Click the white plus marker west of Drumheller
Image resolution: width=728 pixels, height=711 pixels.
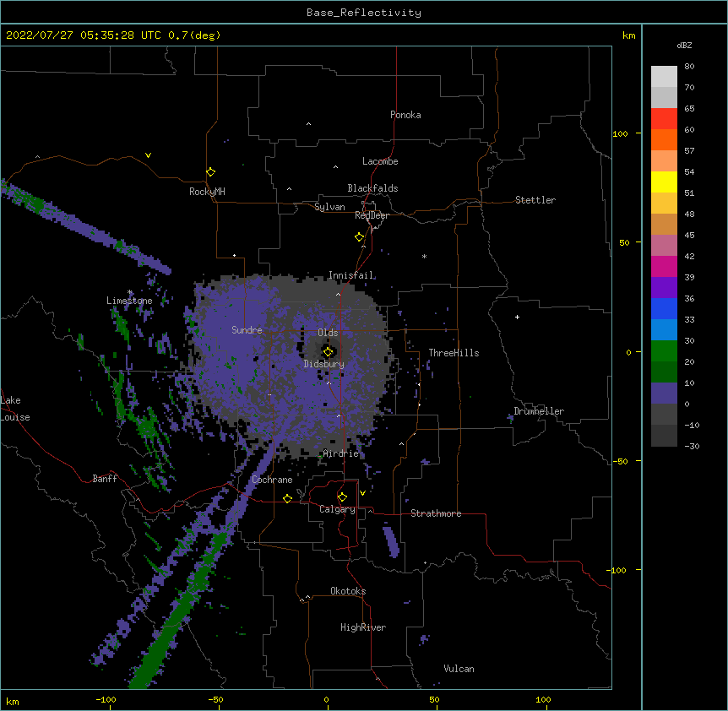coord(517,317)
